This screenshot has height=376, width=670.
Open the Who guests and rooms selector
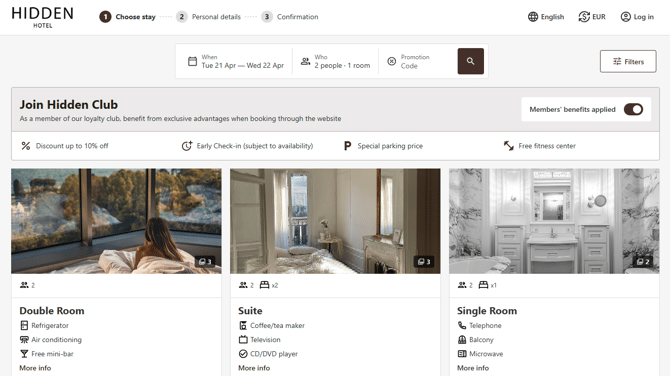(336, 62)
